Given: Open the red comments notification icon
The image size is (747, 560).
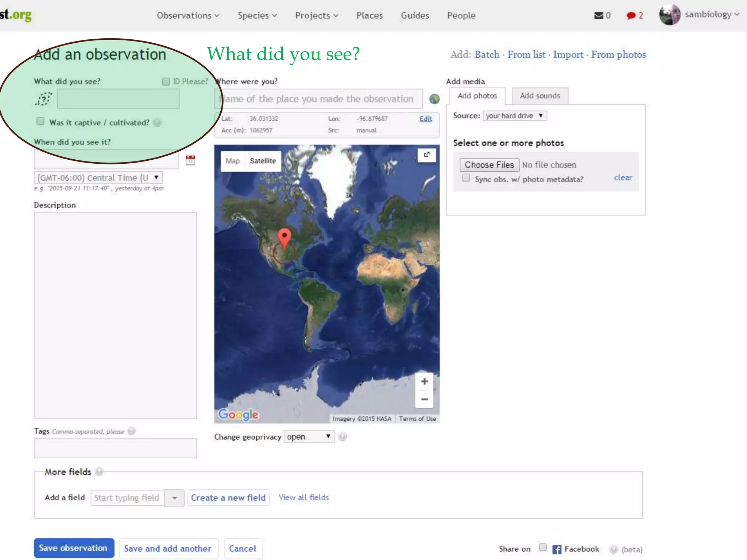Looking at the screenshot, I should (x=631, y=16).
